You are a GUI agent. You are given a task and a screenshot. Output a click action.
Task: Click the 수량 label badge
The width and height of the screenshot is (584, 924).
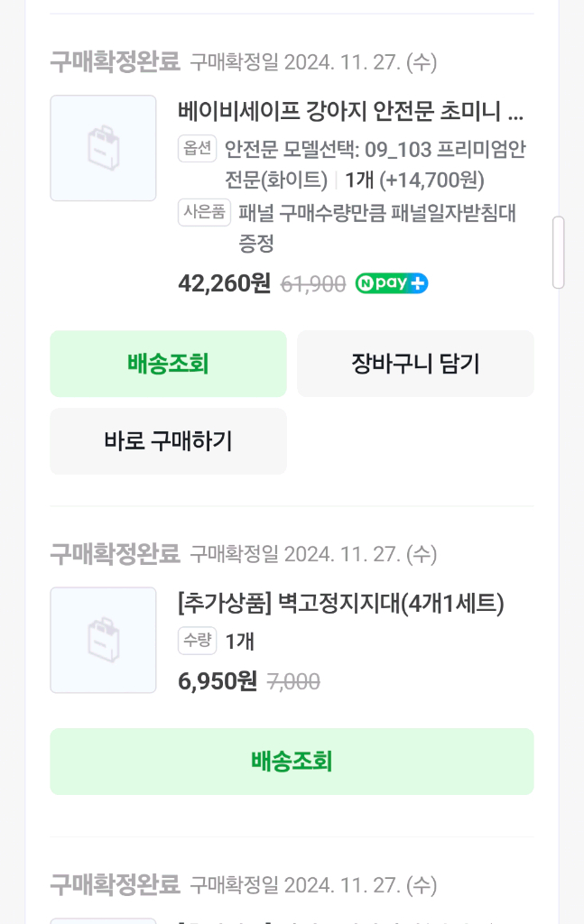click(198, 642)
